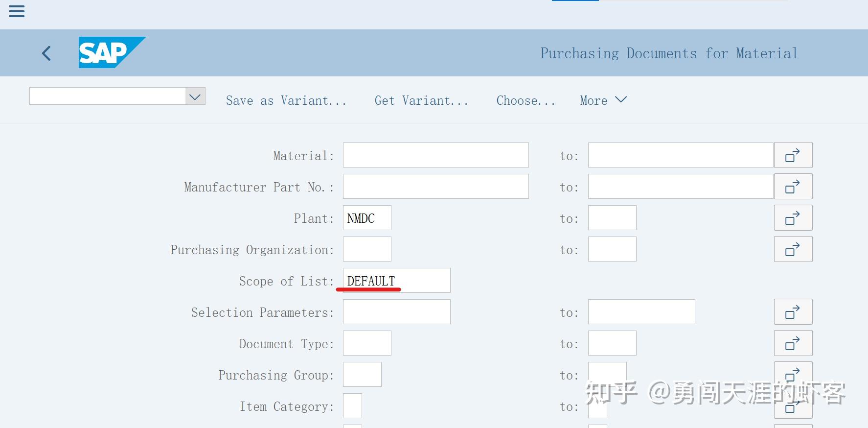Click the Plant field containing NMDC
This screenshot has width=868, height=428.
367,218
